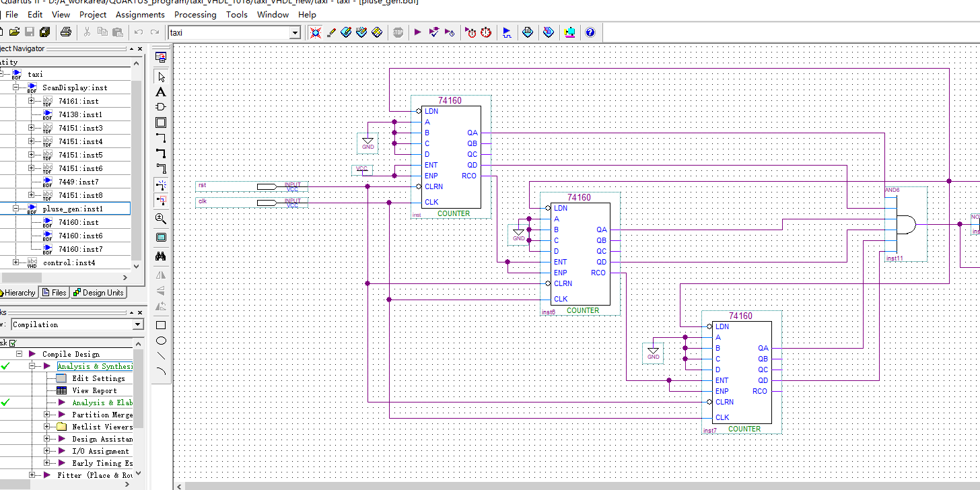Click the schematic horizontal scrollbar left arrow
Image resolution: width=980 pixels, height=490 pixels.
[179, 485]
